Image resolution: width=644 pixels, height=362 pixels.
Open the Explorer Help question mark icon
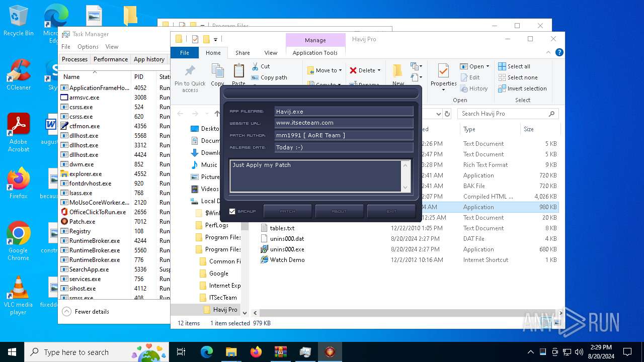coord(559,52)
